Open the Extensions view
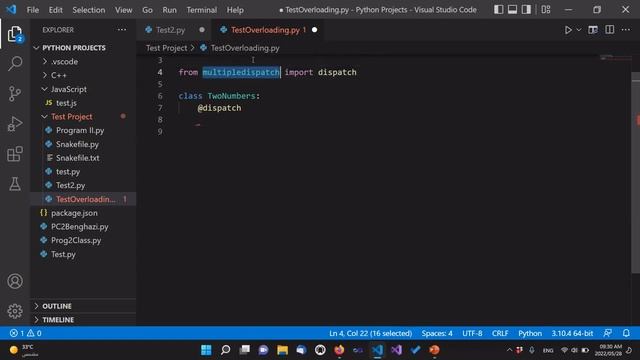This screenshot has height=360, width=640. click(x=15, y=154)
